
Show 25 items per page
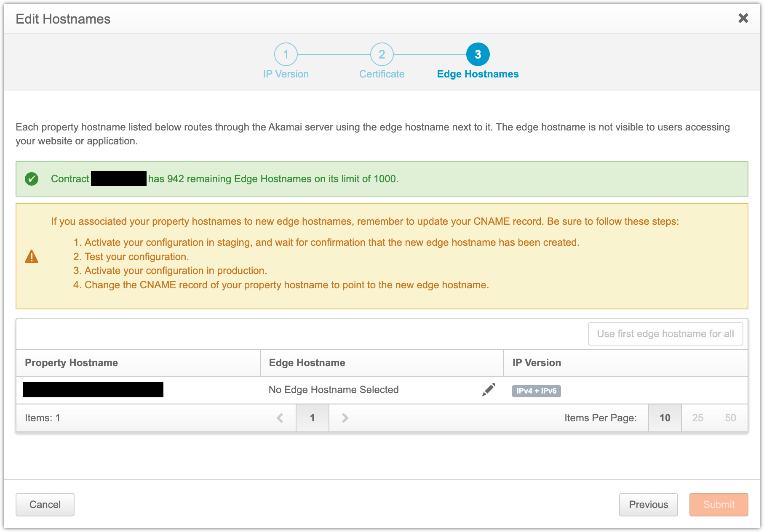(x=697, y=418)
